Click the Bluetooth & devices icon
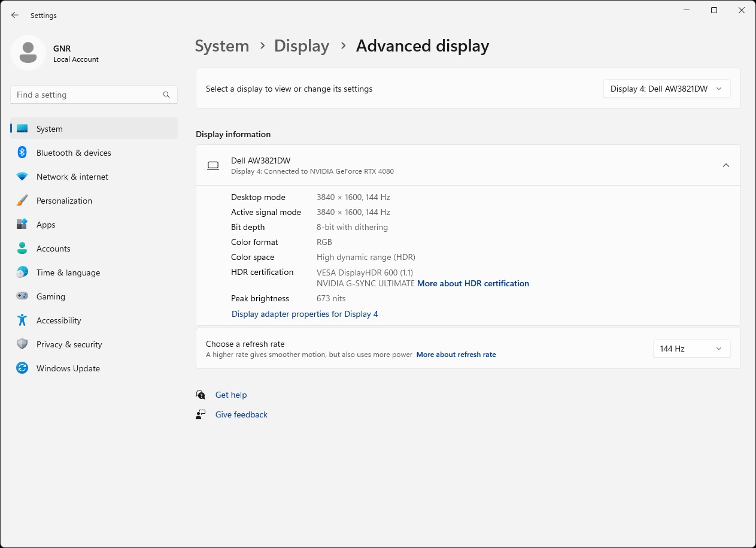Screen dimensions: 756x548 (22, 153)
